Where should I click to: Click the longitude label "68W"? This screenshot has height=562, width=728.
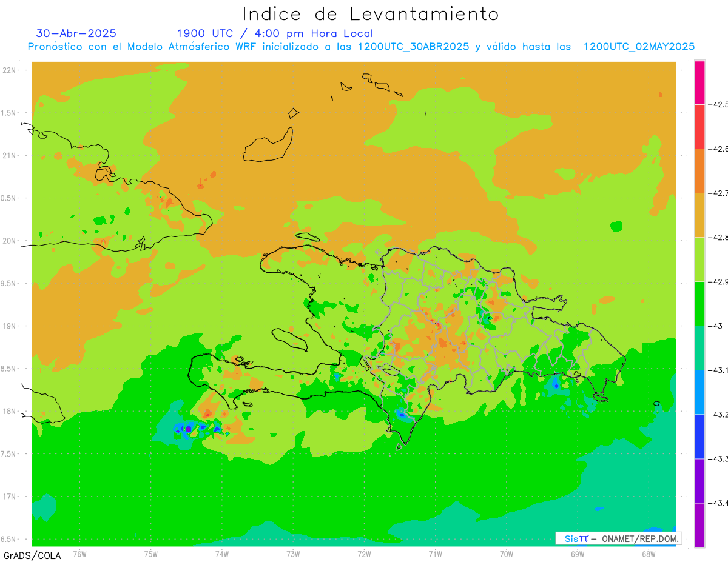click(649, 554)
